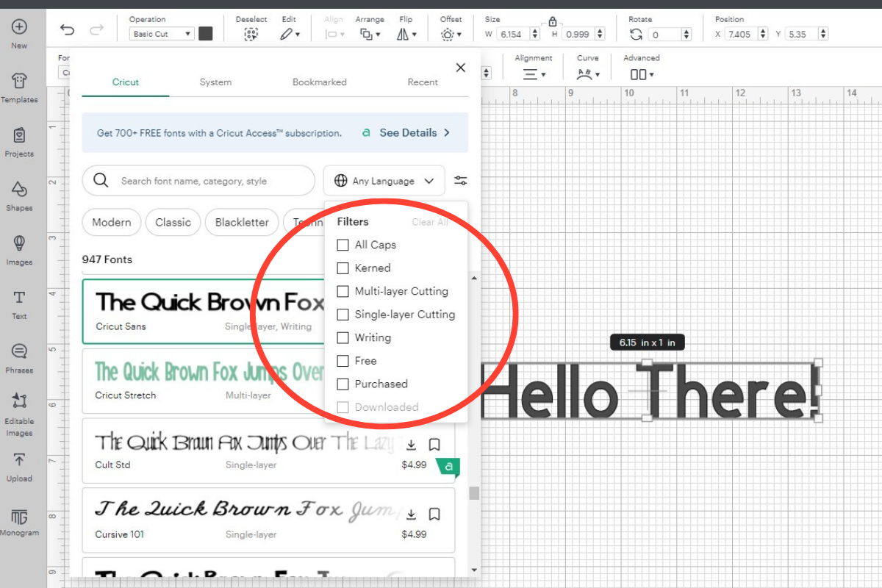The image size is (882, 588).
Task: Open the Images library
Action: click(19, 243)
